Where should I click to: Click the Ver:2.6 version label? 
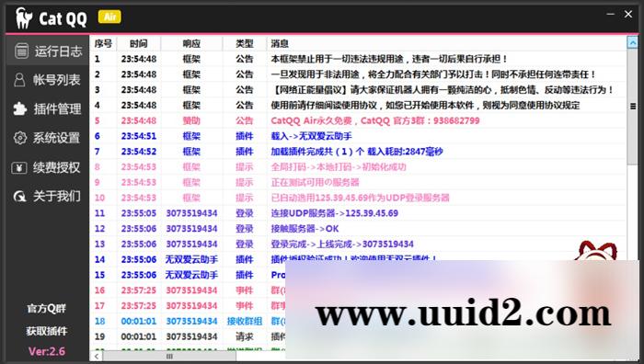tap(47, 351)
